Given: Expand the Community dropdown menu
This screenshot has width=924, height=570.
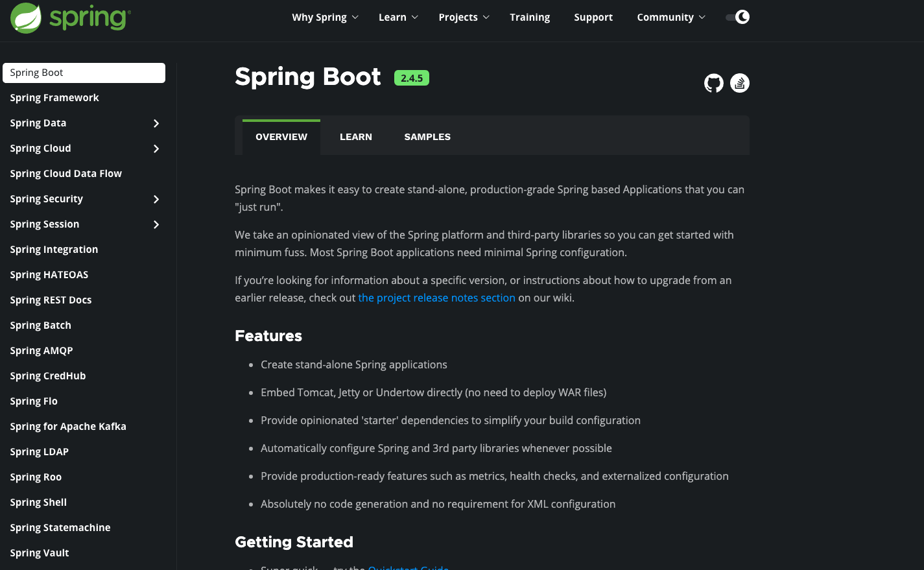Looking at the screenshot, I should [x=671, y=18].
